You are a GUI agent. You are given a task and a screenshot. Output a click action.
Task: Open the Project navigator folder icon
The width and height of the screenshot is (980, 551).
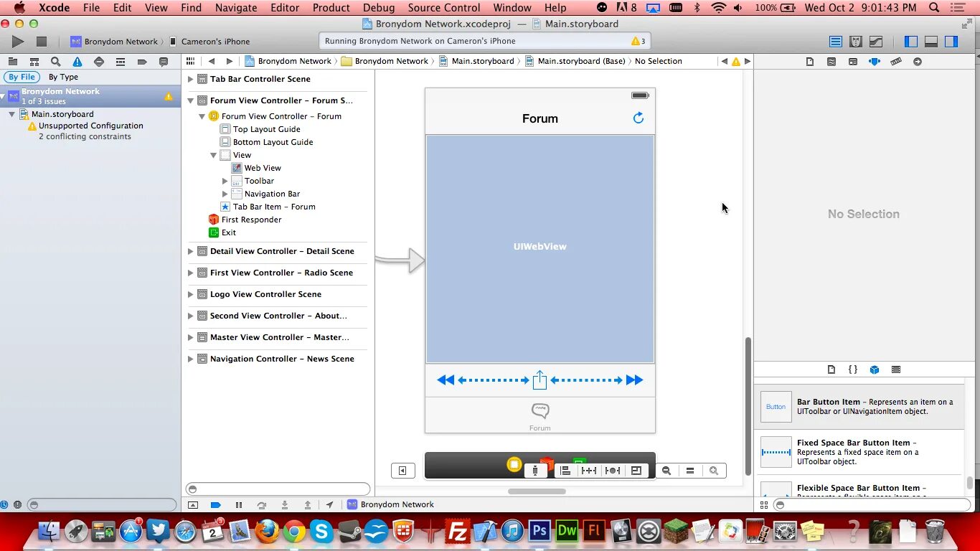click(13, 62)
